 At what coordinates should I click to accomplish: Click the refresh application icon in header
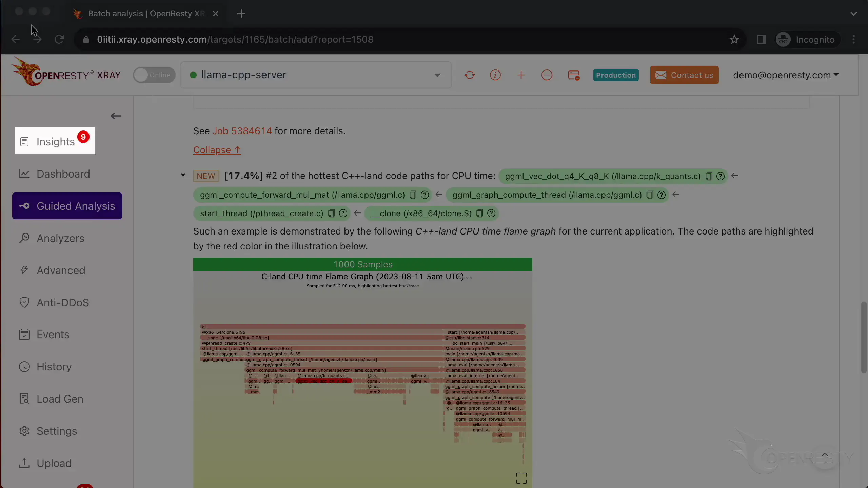click(x=469, y=75)
